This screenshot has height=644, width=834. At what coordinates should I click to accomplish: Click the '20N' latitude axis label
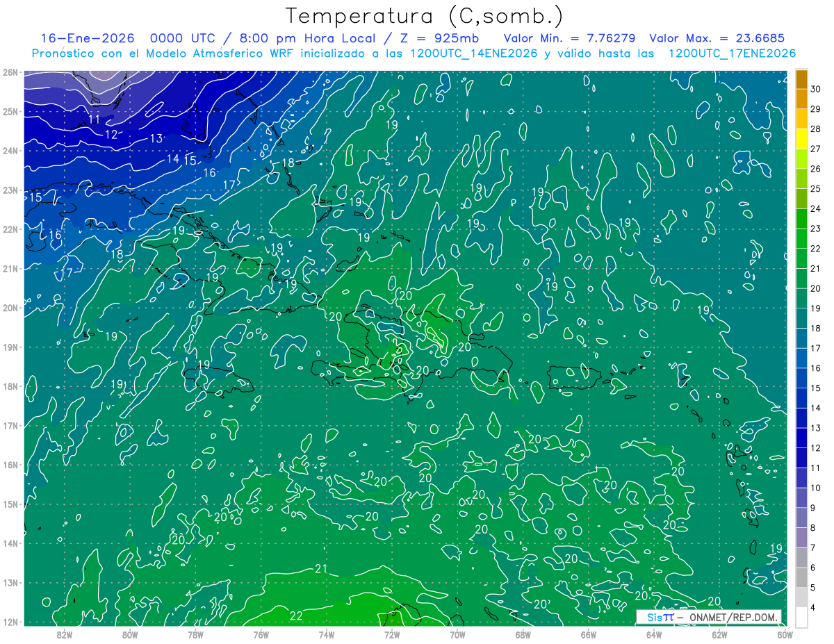click(10, 308)
